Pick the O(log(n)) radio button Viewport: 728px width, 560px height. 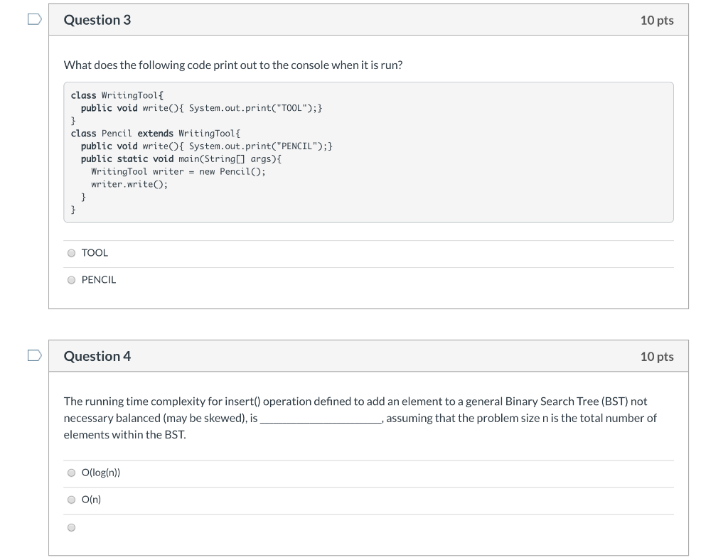coord(71,473)
